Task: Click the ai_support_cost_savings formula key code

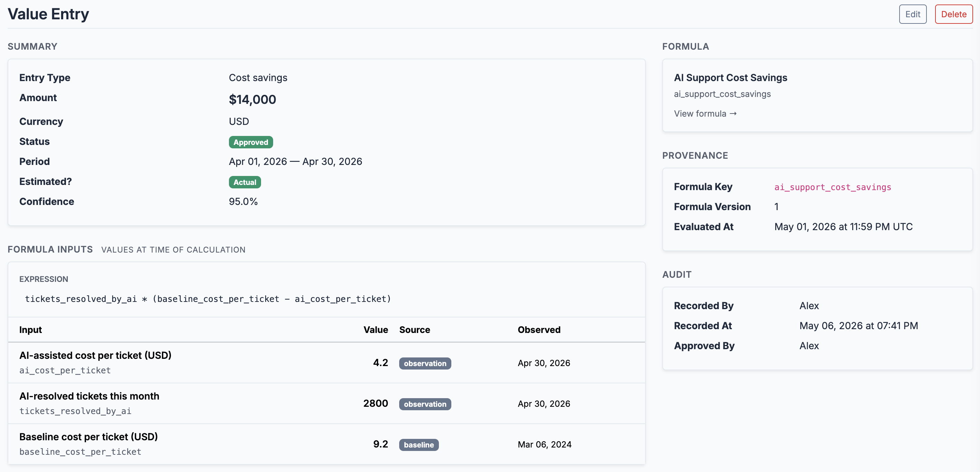Action: (x=833, y=187)
